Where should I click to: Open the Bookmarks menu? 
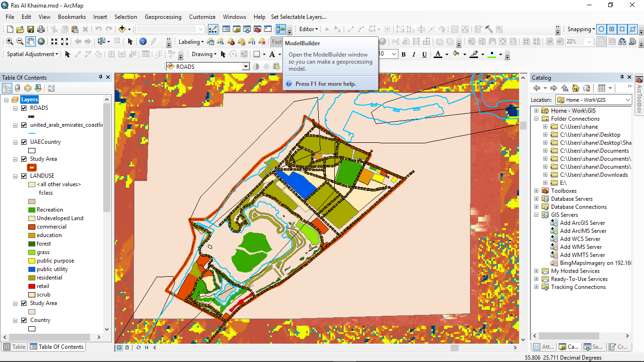[x=72, y=16]
